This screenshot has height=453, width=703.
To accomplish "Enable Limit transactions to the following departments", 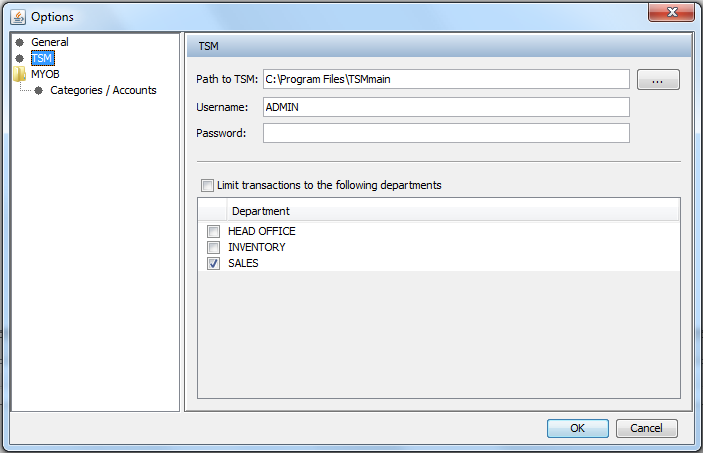I will (207, 185).
